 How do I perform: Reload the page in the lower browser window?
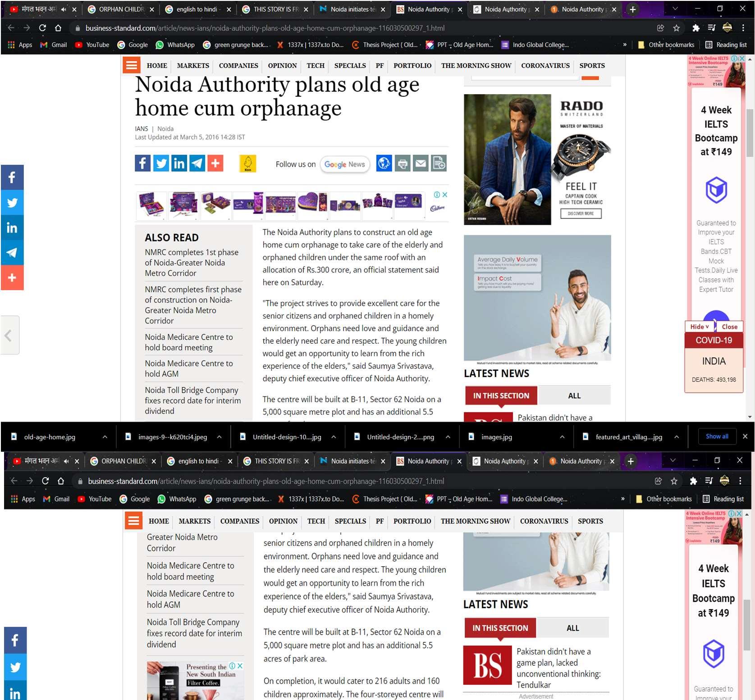pyautogui.click(x=45, y=481)
